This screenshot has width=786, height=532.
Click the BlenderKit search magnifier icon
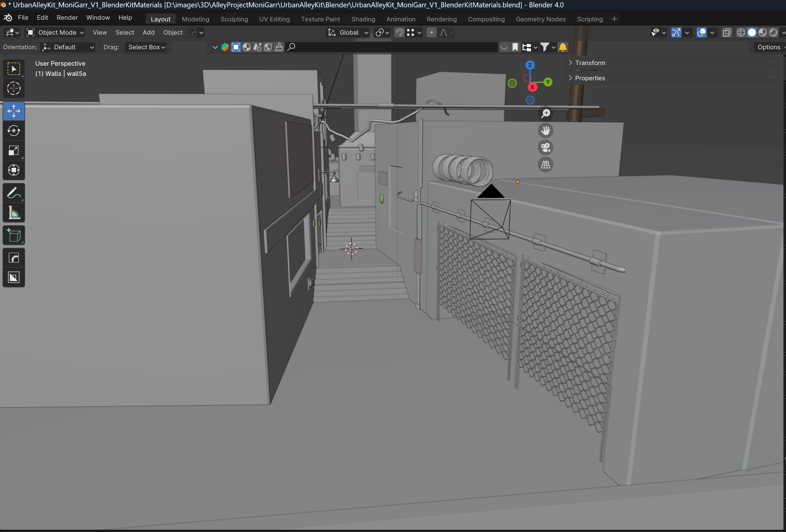(291, 47)
